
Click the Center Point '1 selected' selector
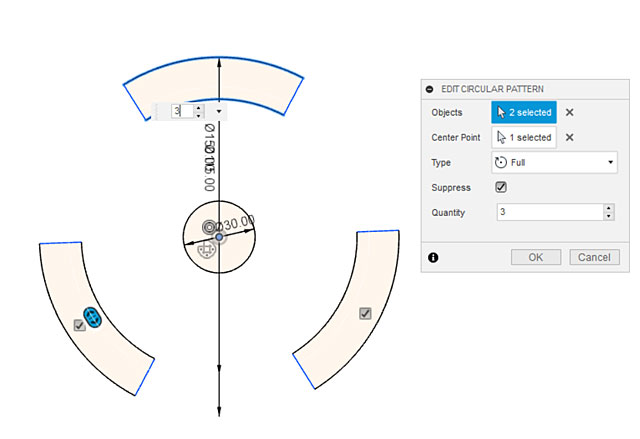[524, 137]
